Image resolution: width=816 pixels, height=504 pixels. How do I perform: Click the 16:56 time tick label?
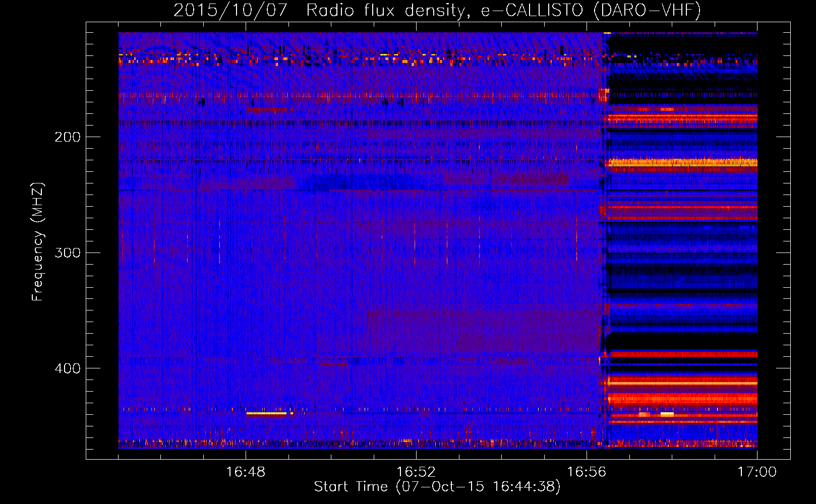point(587,472)
